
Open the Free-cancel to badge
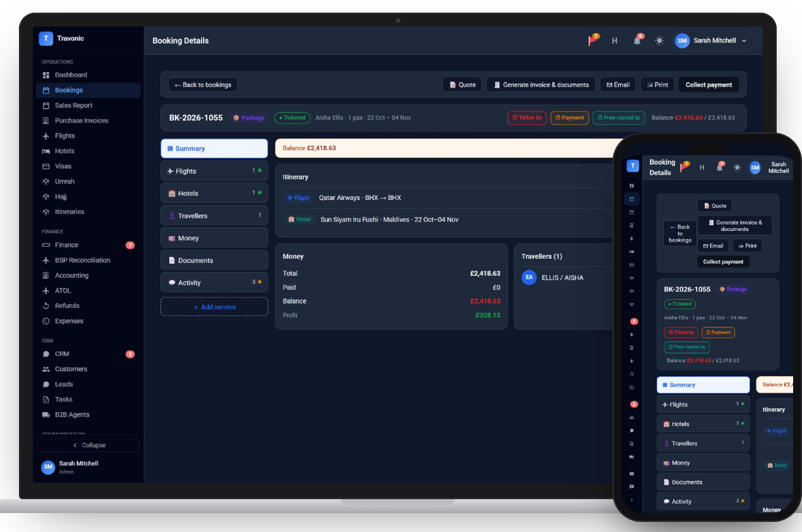tap(618, 117)
